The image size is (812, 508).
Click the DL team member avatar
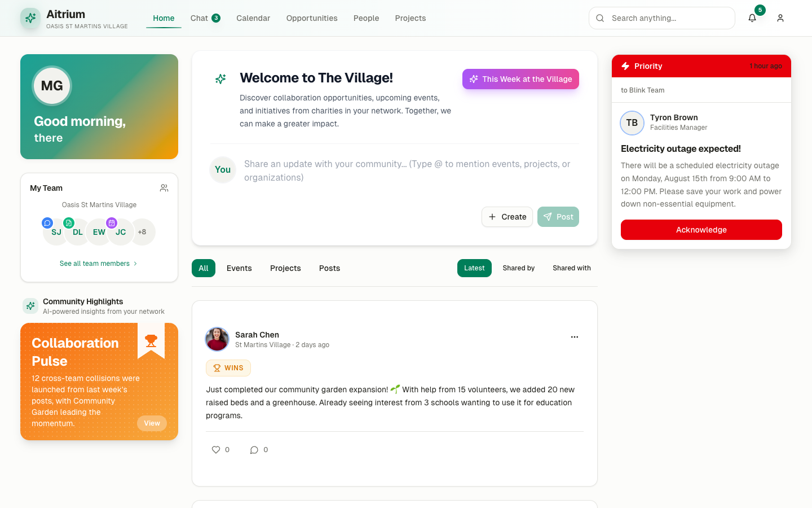[78, 232]
